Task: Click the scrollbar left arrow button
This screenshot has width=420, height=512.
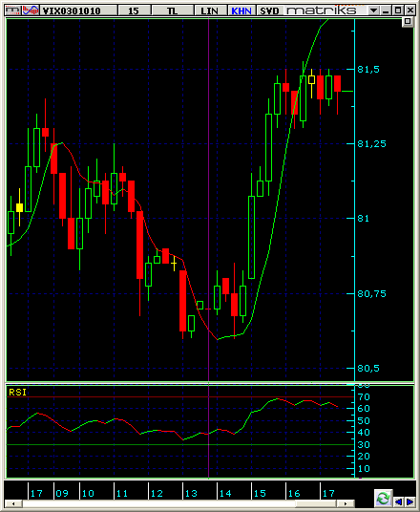Action: pyautogui.click(x=13, y=503)
